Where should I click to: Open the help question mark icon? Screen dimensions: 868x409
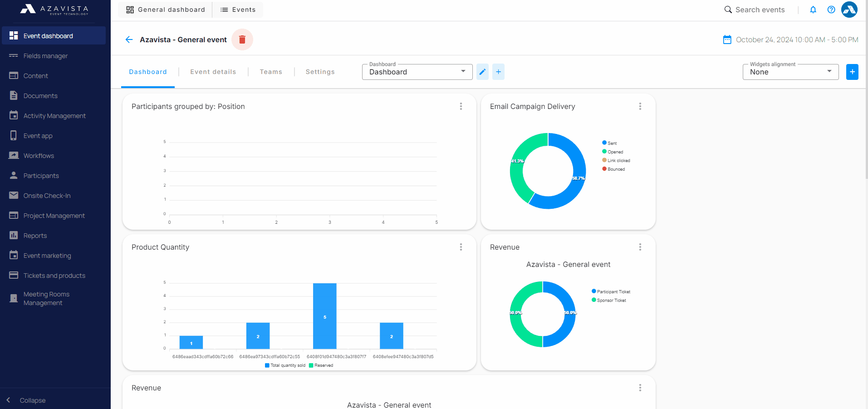tap(831, 10)
